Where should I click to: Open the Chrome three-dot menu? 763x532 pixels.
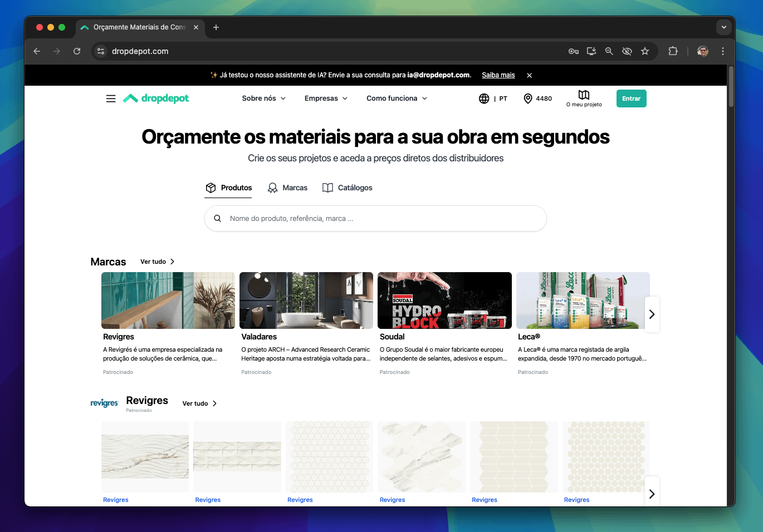coord(723,51)
